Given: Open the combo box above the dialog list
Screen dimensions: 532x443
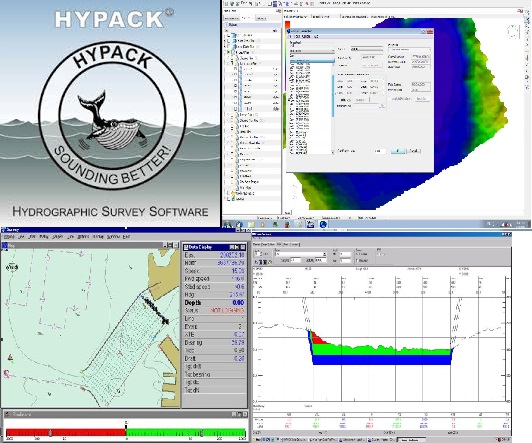Looking at the screenshot, I should point(312,51).
